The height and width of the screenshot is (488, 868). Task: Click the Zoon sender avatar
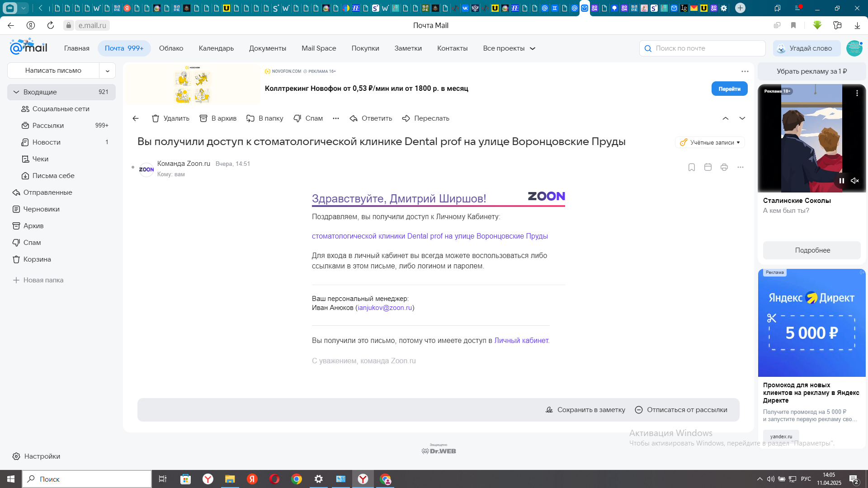click(146, 169)
